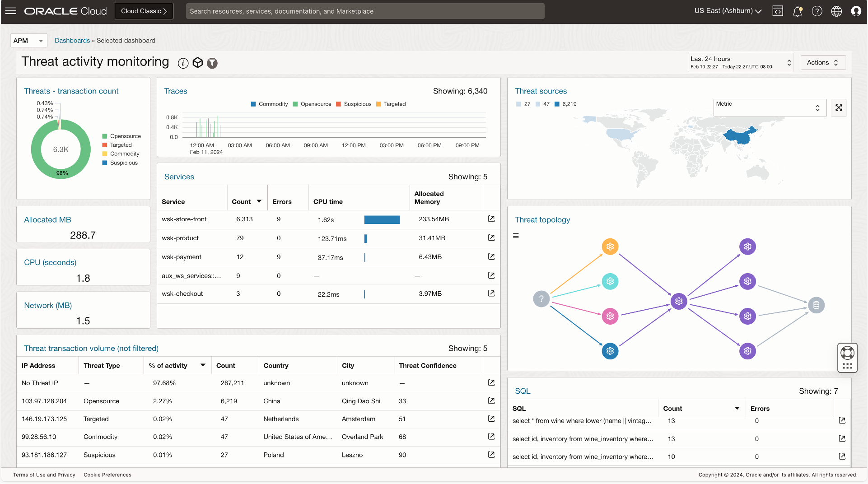Image resolution: width=868 pixels, height=484 pixels.
Task: Click the Oracle Cloud logo
Action: pos(65,11)
